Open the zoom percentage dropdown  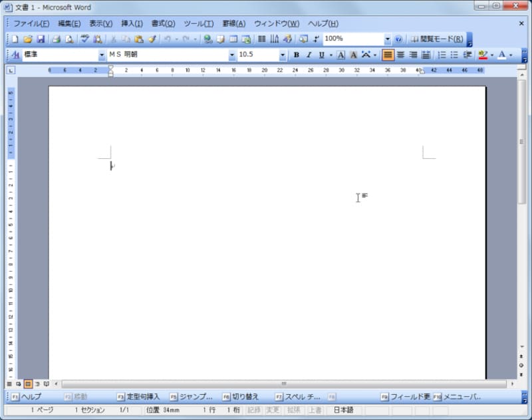tap(388, 39)
